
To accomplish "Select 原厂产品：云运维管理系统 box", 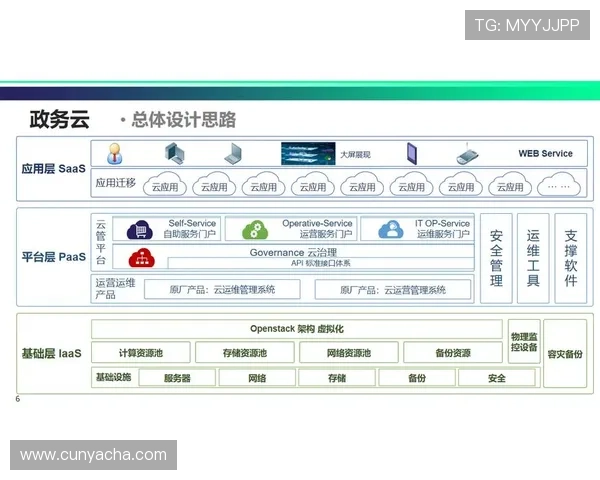I will [222, 289].
